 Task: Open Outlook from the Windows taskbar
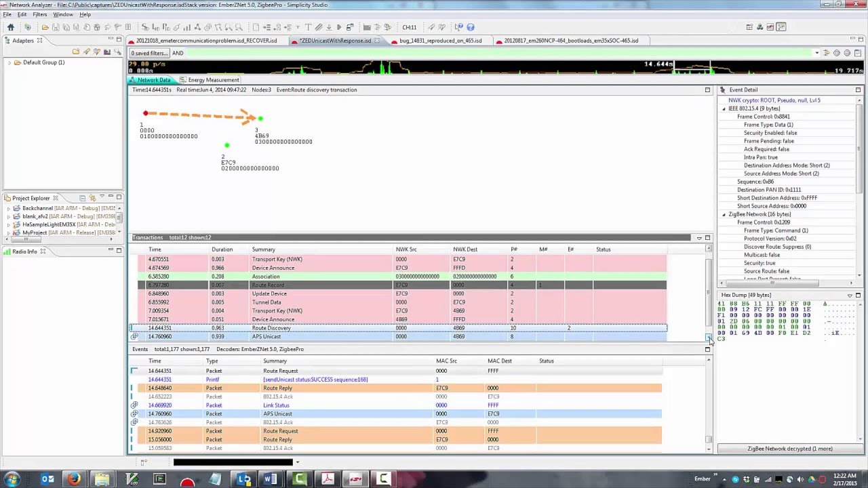coord(47,480)
